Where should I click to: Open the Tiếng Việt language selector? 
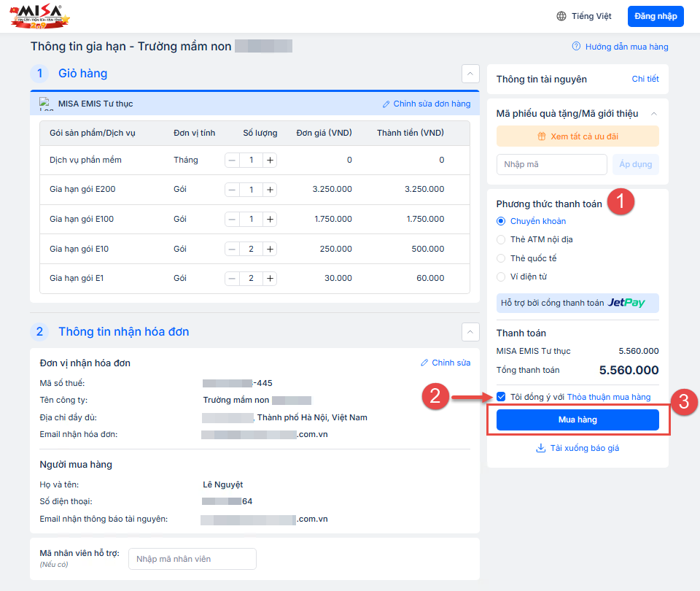pos(584,16)
